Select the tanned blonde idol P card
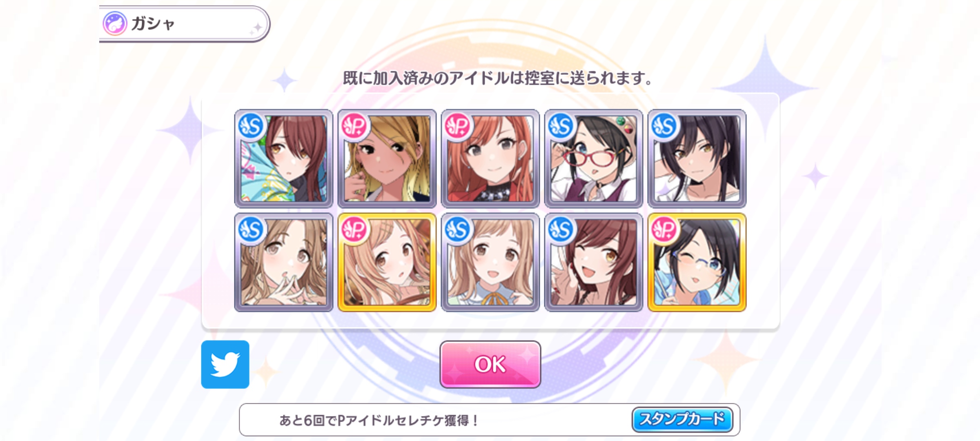The height and width of the screenshot is (441, 980). 387,158
